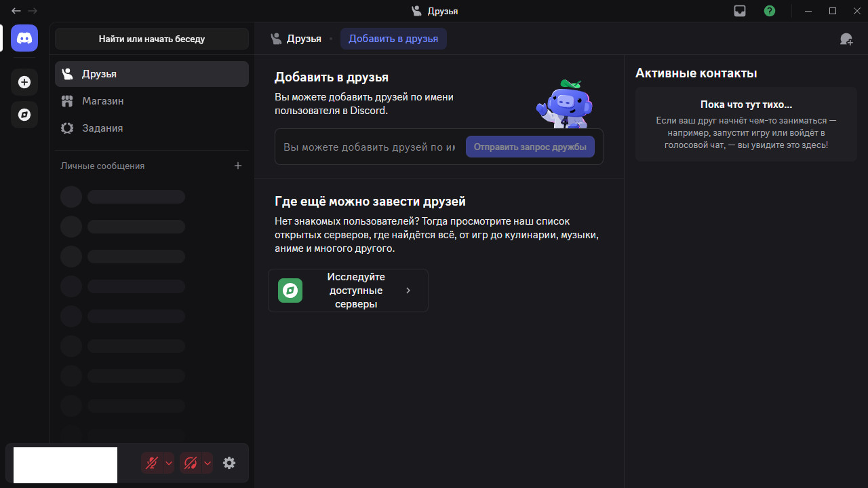Click the green Help question mark icon
The height and width of the screenshot is (488, 868).
click(x=770, y=11)
